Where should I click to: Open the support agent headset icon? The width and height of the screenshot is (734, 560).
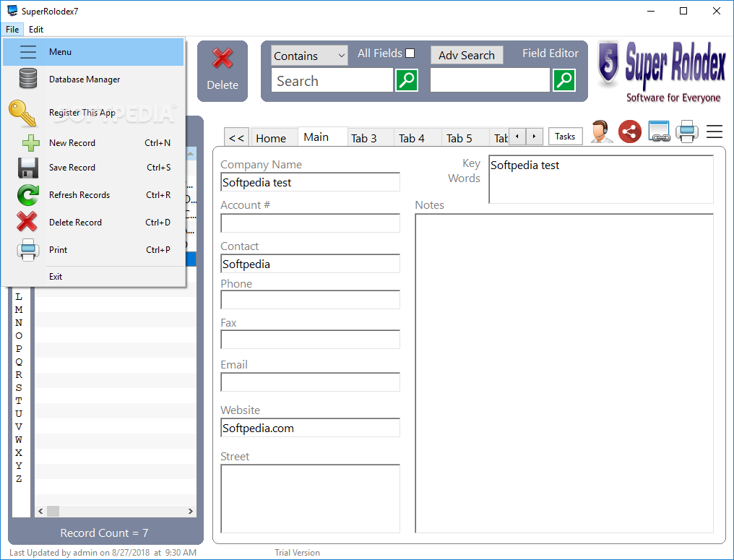[x=601, y=132]
